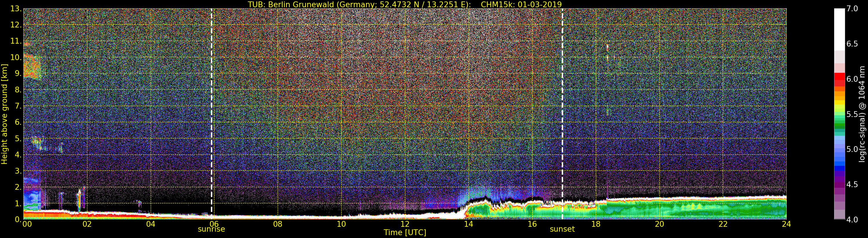Click the height axis tick "12."
Screen dimensions: 868x238
(x=16, y=25)
